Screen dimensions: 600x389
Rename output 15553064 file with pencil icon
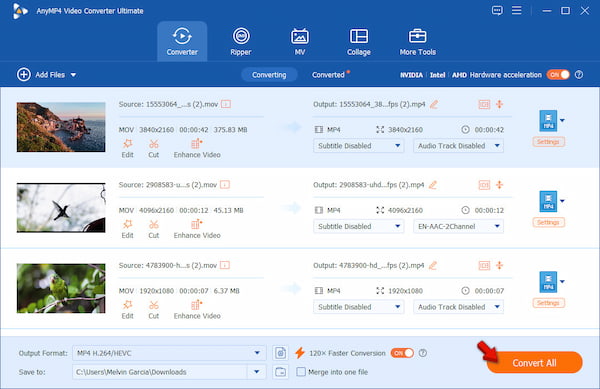(434, 104)
